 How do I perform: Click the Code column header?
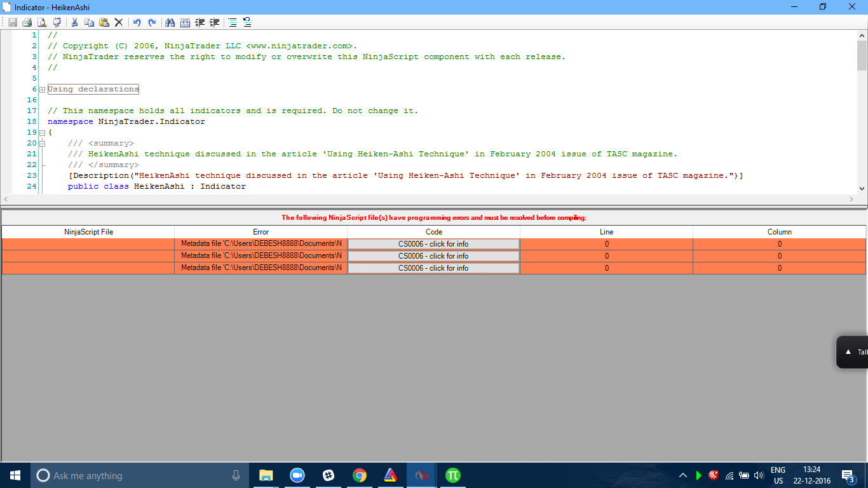click(x=433, y=232)
